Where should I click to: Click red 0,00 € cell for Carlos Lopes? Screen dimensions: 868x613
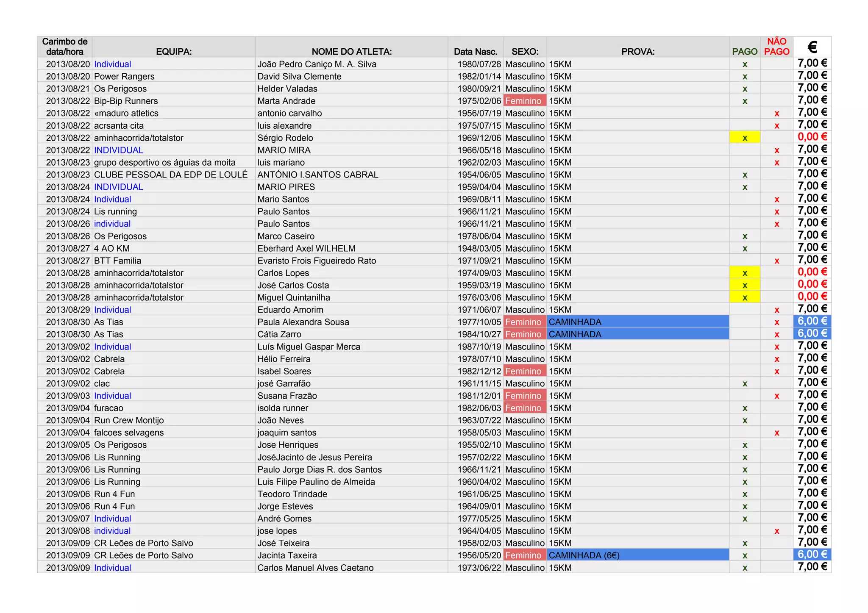[812, 272]
